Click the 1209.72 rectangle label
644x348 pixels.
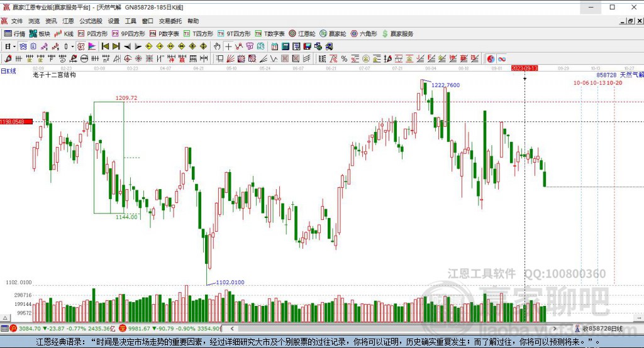pos(126,98)
